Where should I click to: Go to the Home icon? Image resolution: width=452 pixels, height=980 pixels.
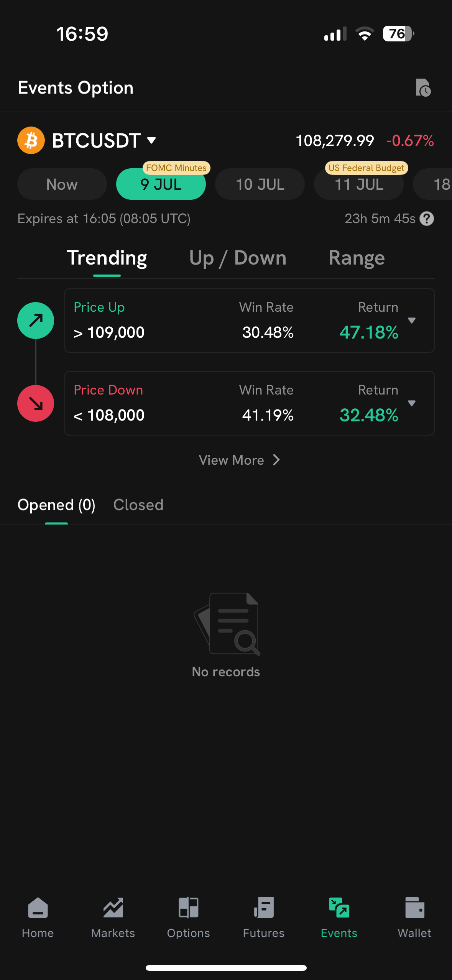click(x=38, y=908)
